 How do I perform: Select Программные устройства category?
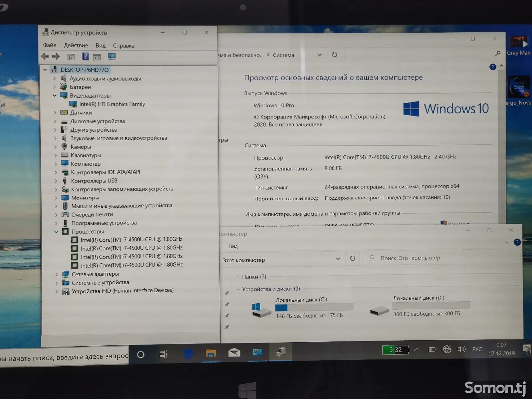104,223
